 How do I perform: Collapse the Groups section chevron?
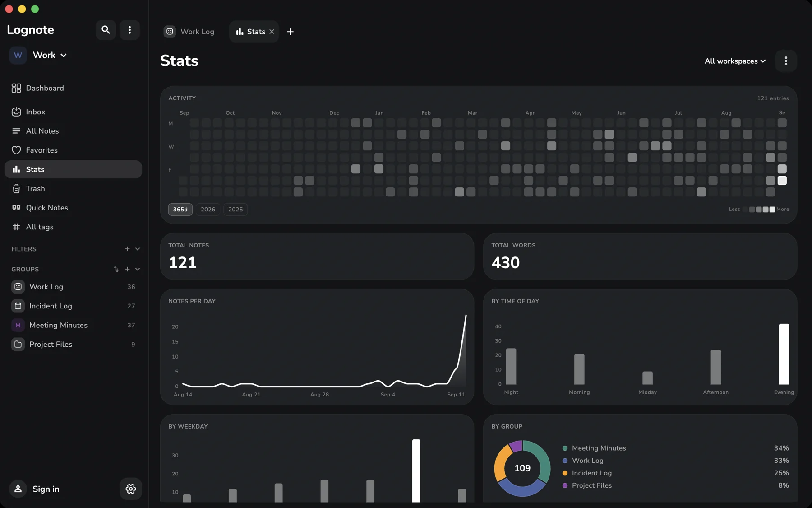(x=138, y=269)
